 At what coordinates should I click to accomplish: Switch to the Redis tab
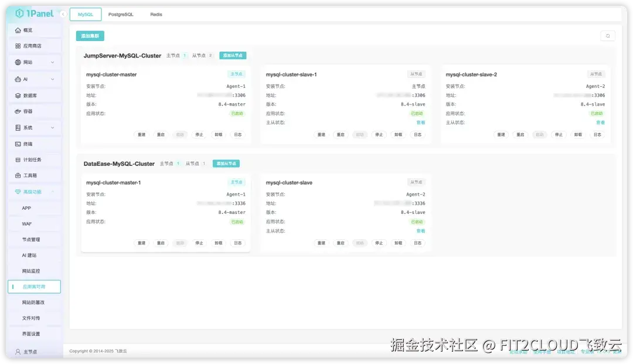[156, 15]
